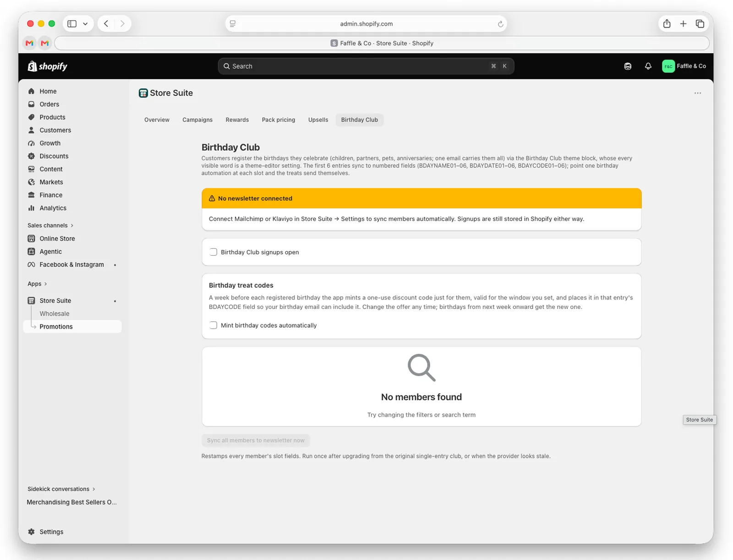Open the Safari sidebar dropdown arrow
The image size is (733, 560).
tap(85, 24)
